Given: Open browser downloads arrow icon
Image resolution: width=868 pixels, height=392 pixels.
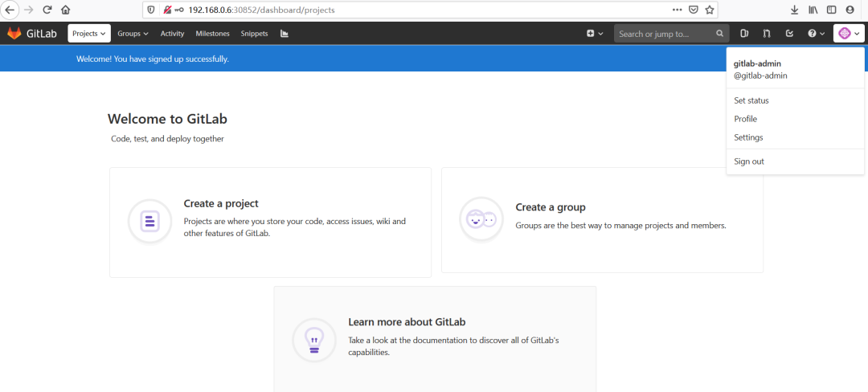Looking at the screenshot, I should pyautogui.click(x=794, y=10).
